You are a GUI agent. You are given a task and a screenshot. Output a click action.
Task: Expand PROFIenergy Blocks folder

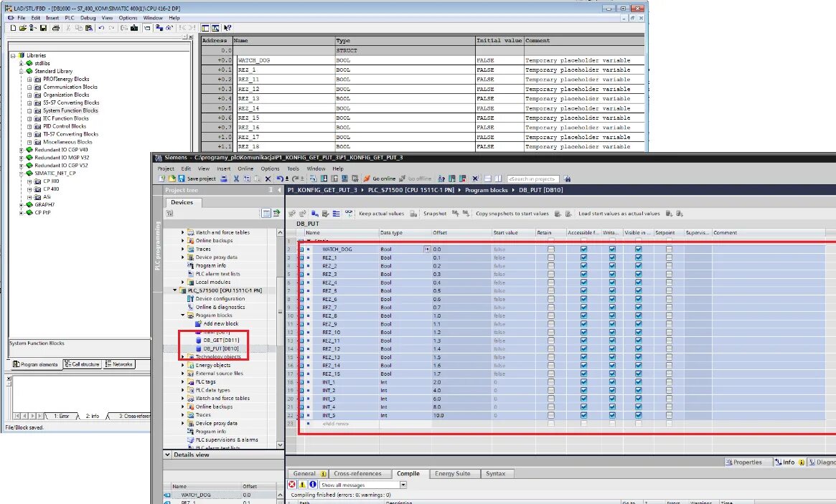(30, 79)
